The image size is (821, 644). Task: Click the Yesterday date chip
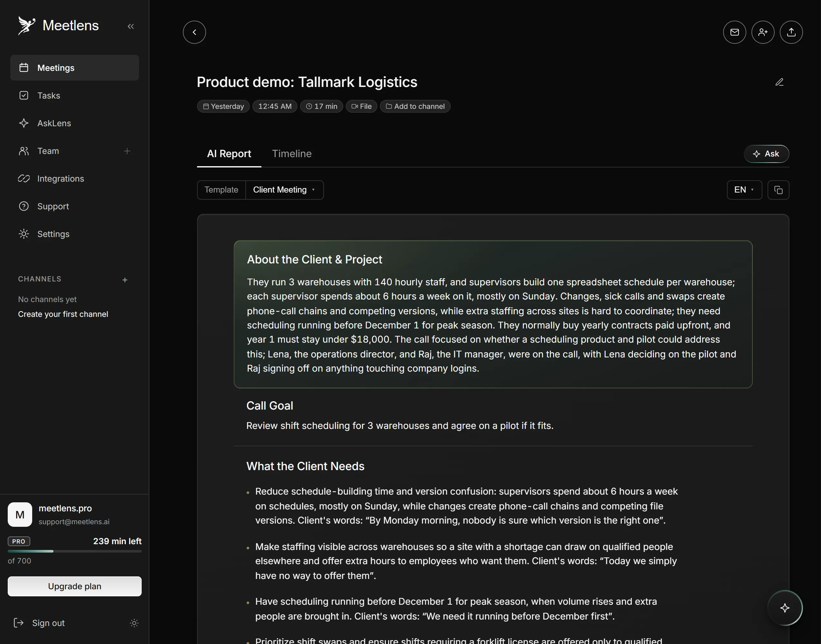coord(223,106)
